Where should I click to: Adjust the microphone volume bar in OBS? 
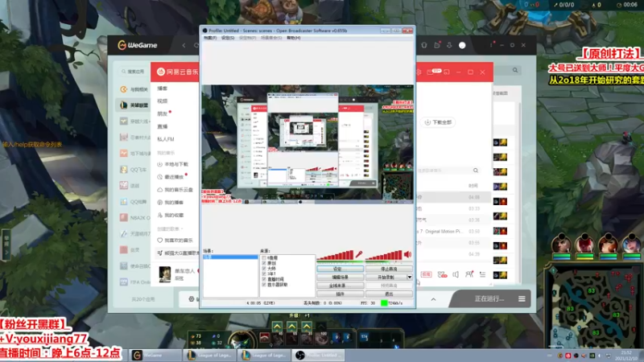click(336, 255)
